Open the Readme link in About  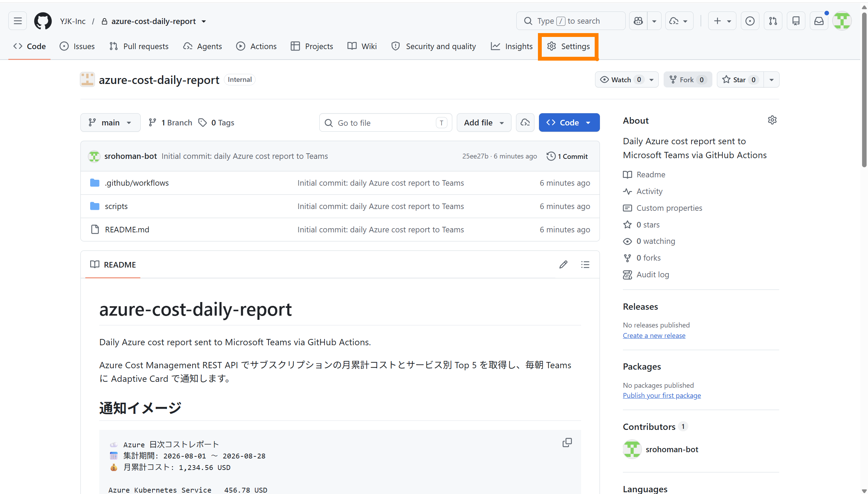tap(644, 175)
